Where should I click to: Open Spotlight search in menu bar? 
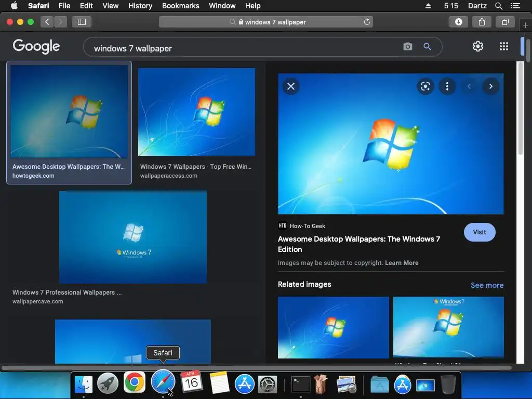(498, 6)
